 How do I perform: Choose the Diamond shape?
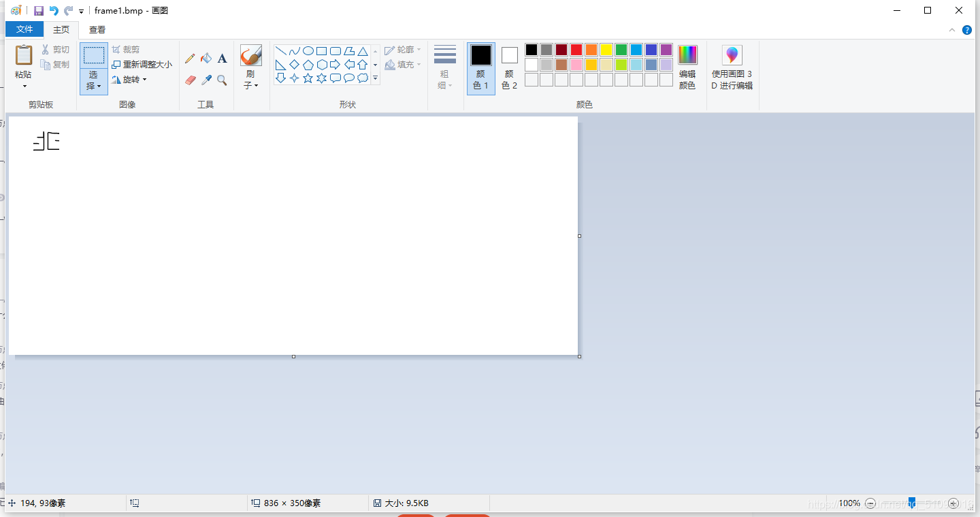coord(294,65)
